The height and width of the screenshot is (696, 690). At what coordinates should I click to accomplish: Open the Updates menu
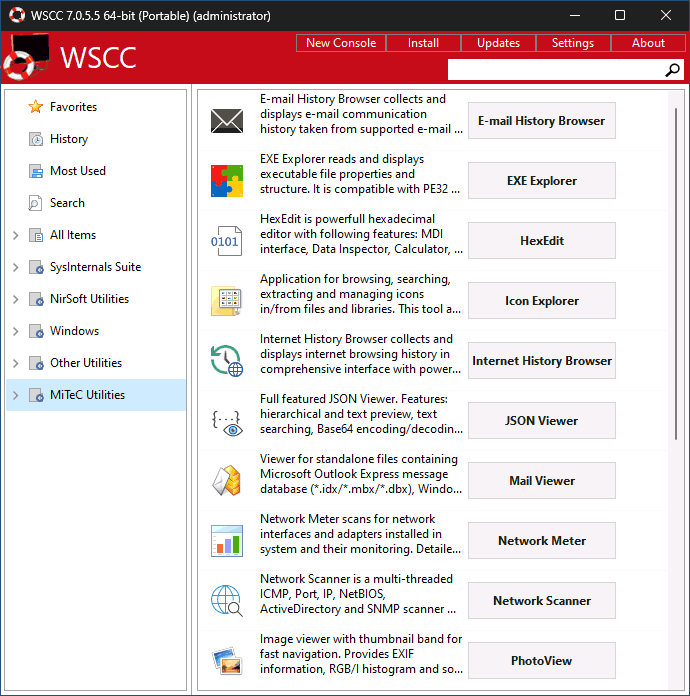click(x=498, y=43)
